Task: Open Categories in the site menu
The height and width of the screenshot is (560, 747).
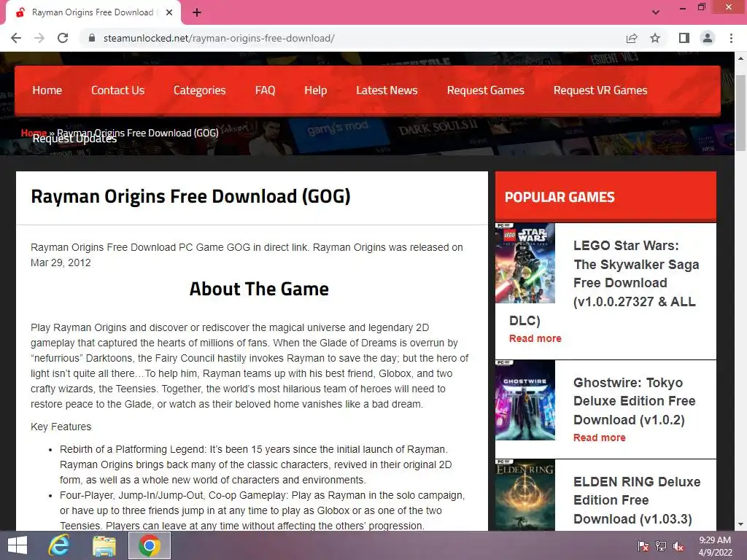Action: 200,90
